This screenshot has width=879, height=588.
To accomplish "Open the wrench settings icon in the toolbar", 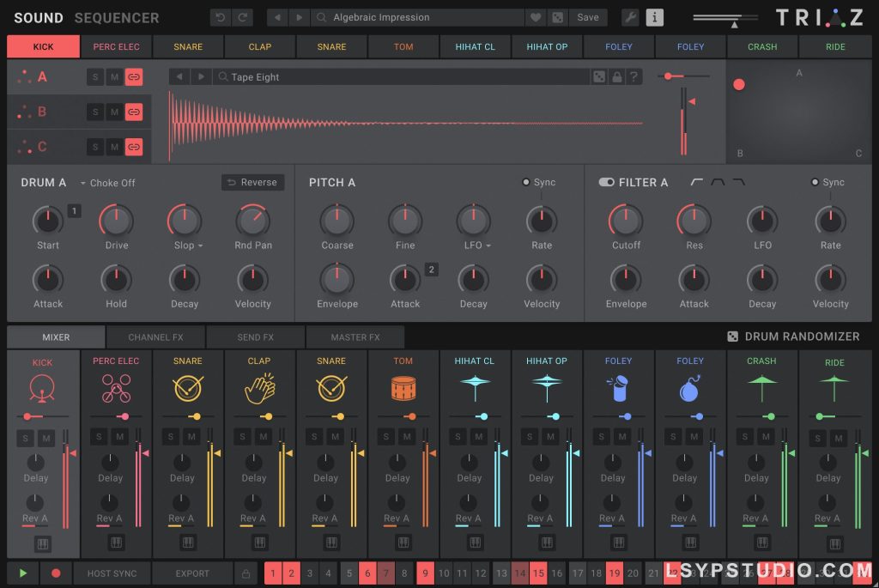I will [631, 16].
